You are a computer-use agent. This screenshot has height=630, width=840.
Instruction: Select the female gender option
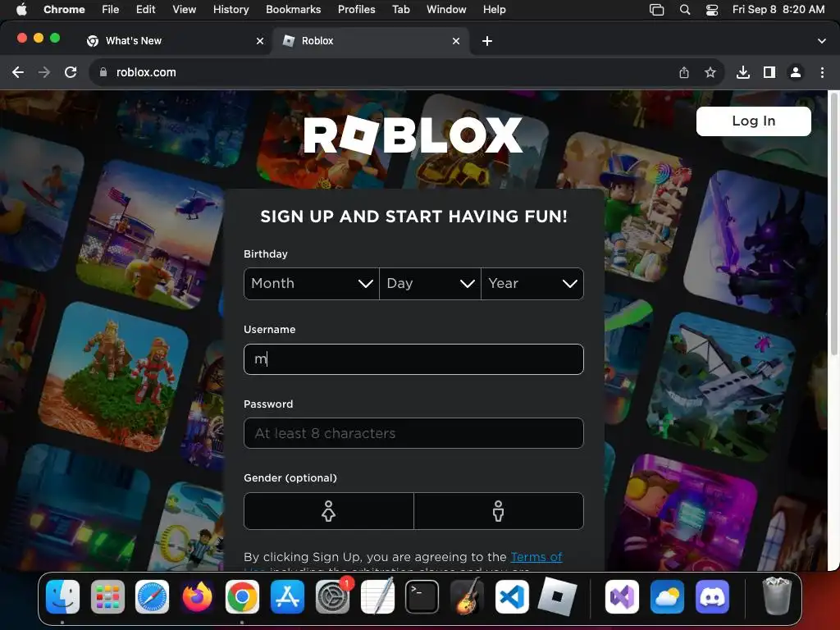coord(328,511)
